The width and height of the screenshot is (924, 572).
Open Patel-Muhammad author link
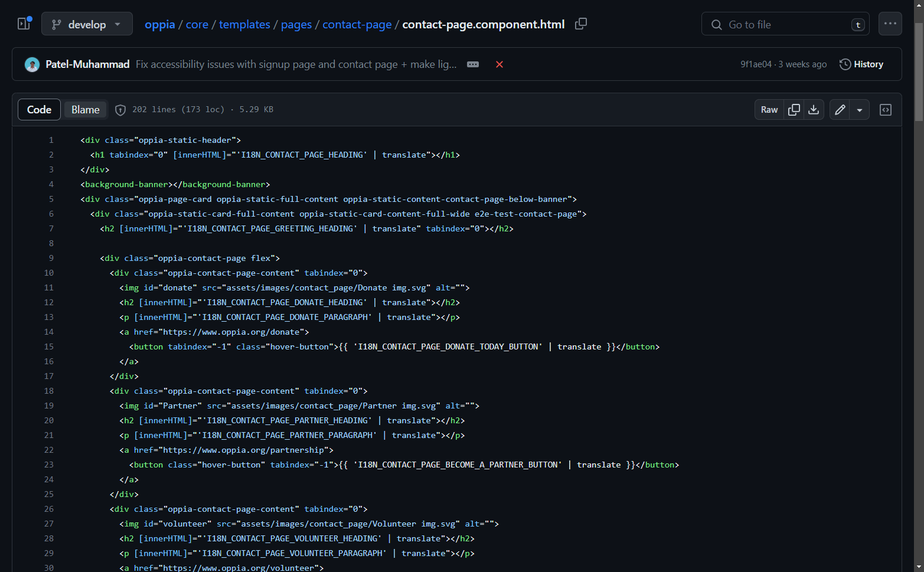[x=87, y=64]
